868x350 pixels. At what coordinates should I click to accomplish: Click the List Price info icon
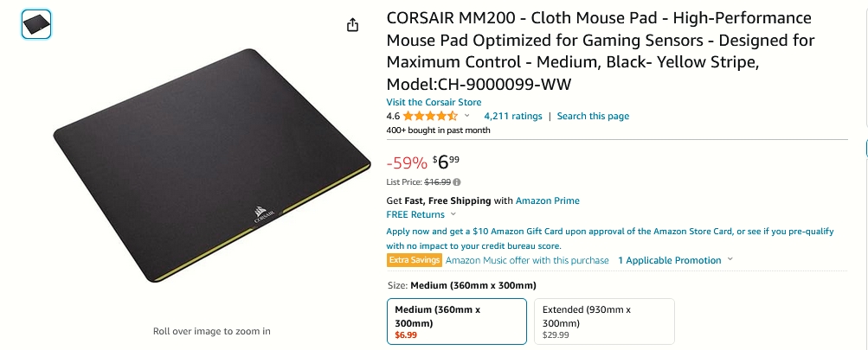pyautogui.click(x=457, y=181)
